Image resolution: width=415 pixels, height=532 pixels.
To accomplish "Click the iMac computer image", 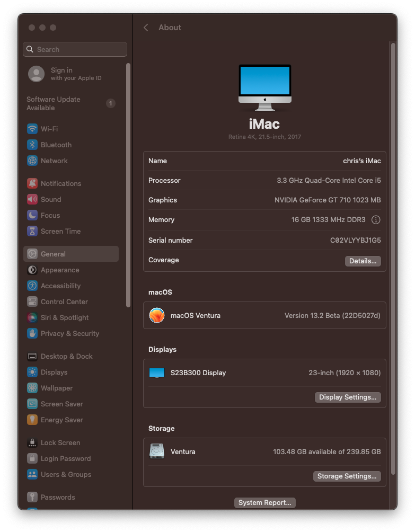I will pos(264,88).
